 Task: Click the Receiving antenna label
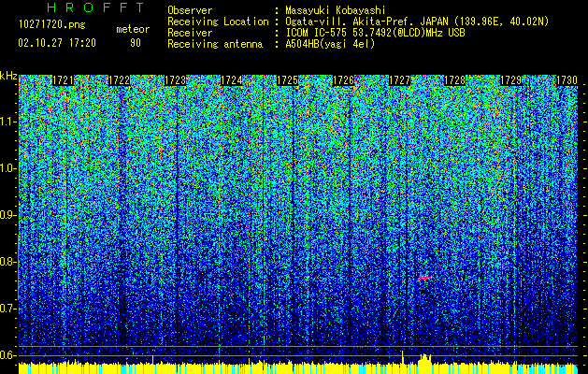[215, 44]
